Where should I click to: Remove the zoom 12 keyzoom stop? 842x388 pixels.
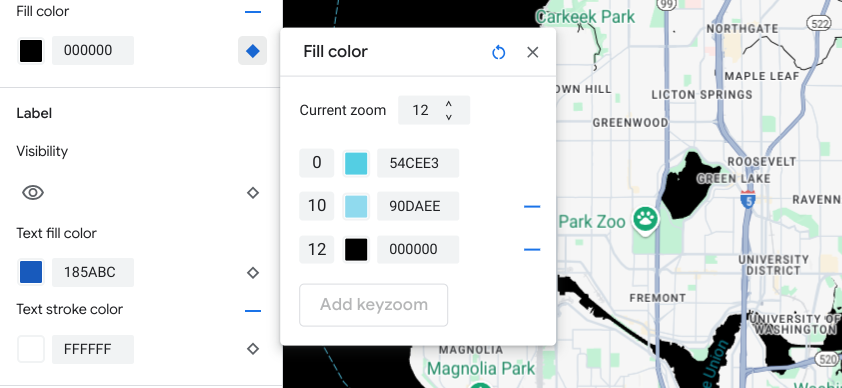(x=532, y=249)
